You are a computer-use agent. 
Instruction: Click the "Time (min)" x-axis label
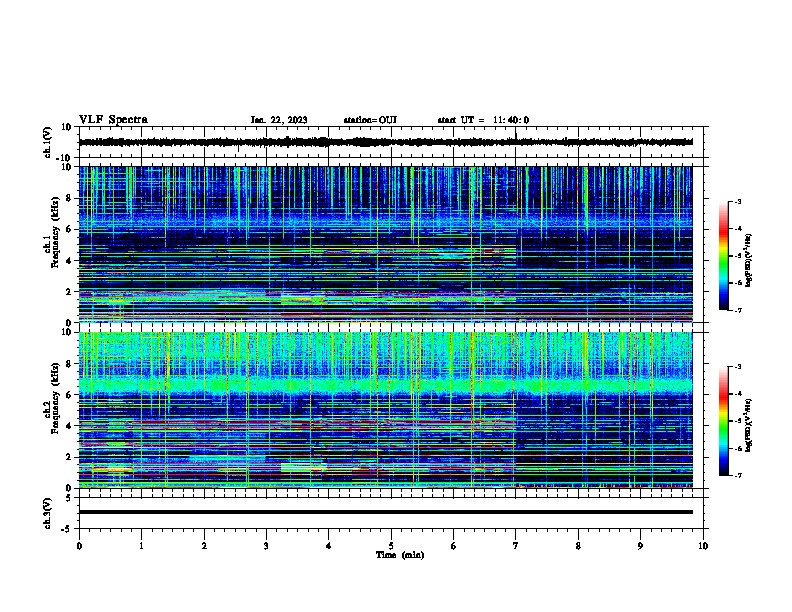pos(400,555)
